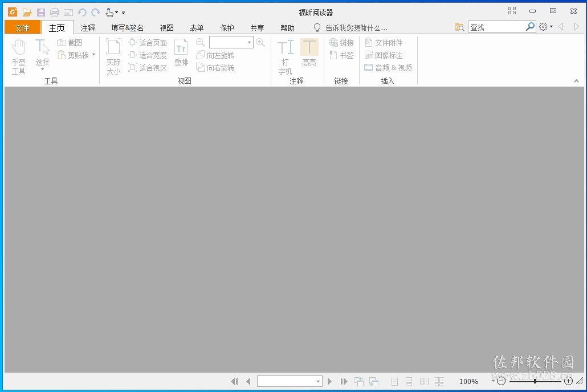Image resolution: width=587 pixels, height=392 pixels.
Task: Expand the 选择 tool dropdown arrow
Action: pos(42,70)
